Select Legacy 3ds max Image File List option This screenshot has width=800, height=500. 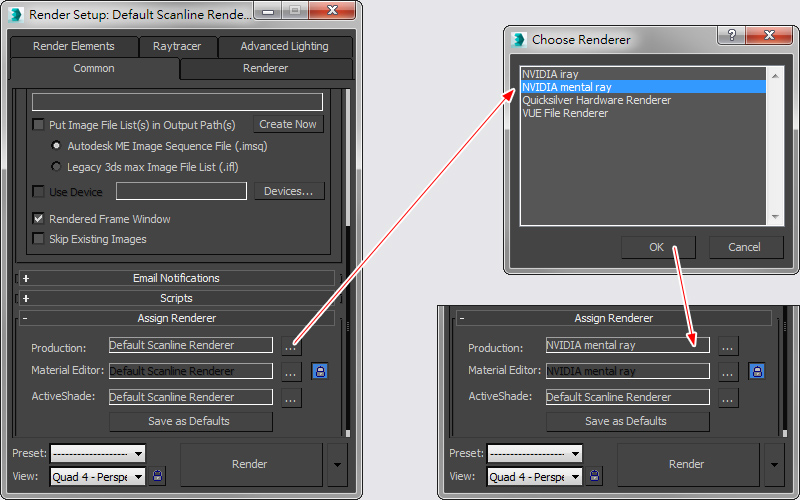pyautogui.click(x=56, y=166)
